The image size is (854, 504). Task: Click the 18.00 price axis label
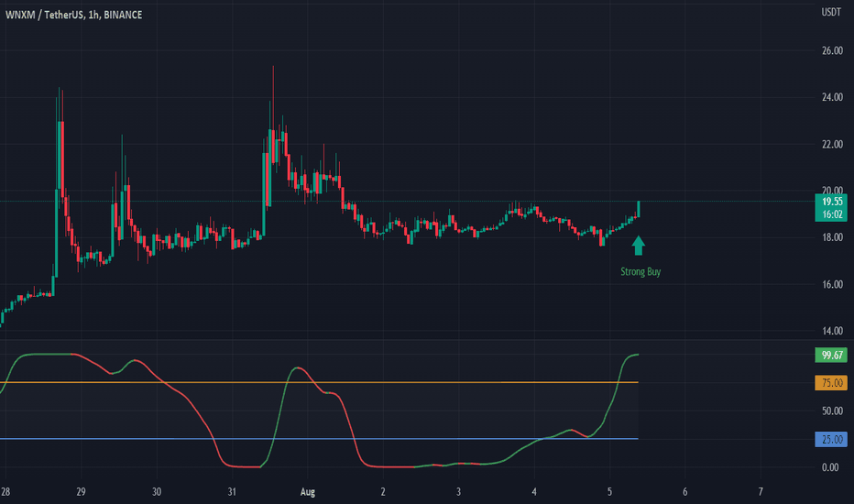pos(832,237)
